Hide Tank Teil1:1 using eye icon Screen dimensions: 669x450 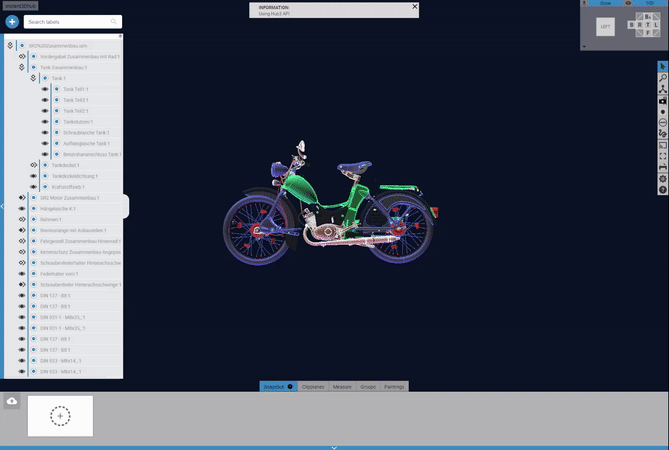click(45, 89)
